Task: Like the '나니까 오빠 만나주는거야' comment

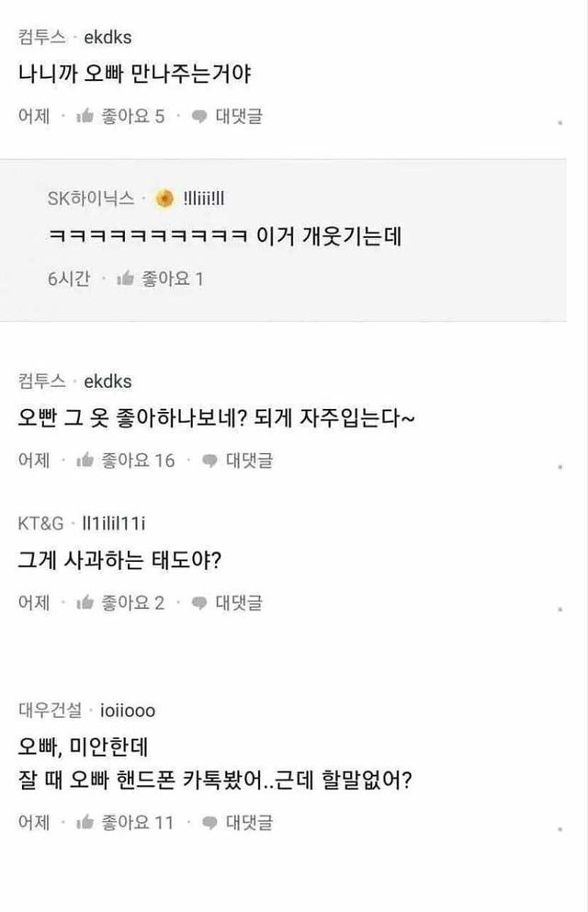Action: click(85, 117)
